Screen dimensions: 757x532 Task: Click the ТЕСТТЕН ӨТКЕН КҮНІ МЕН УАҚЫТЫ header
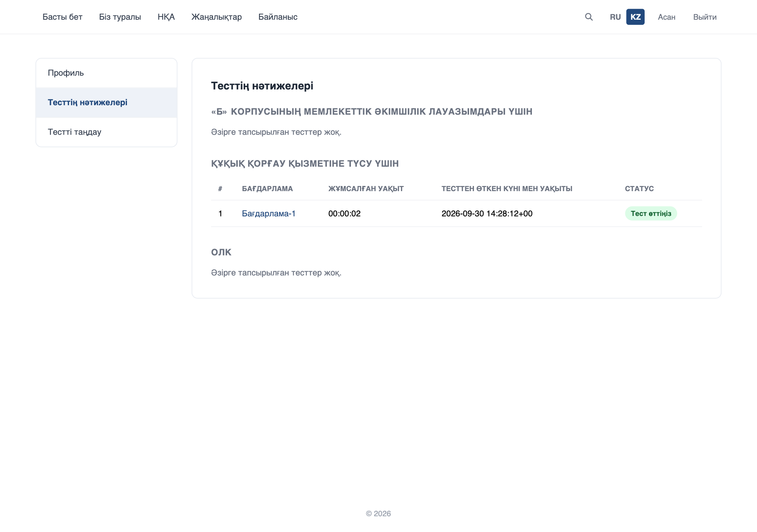[507, 189]
